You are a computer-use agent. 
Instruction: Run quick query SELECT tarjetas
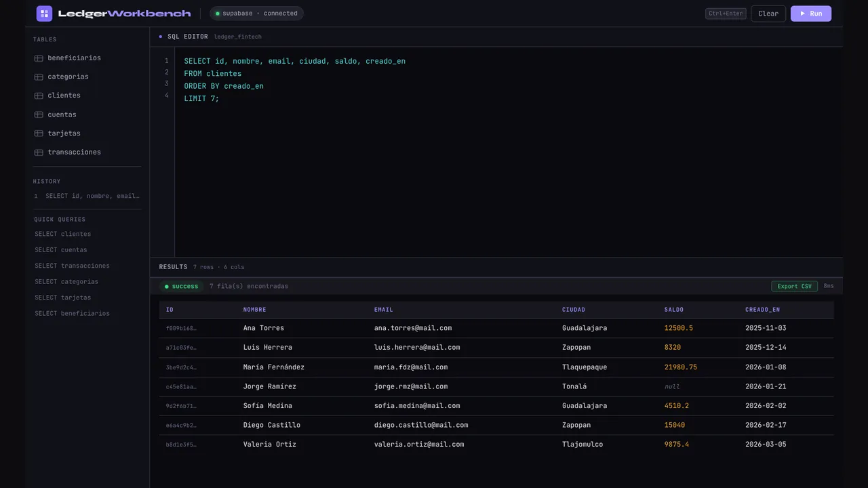pyautogui.click(x=62, y=298)
